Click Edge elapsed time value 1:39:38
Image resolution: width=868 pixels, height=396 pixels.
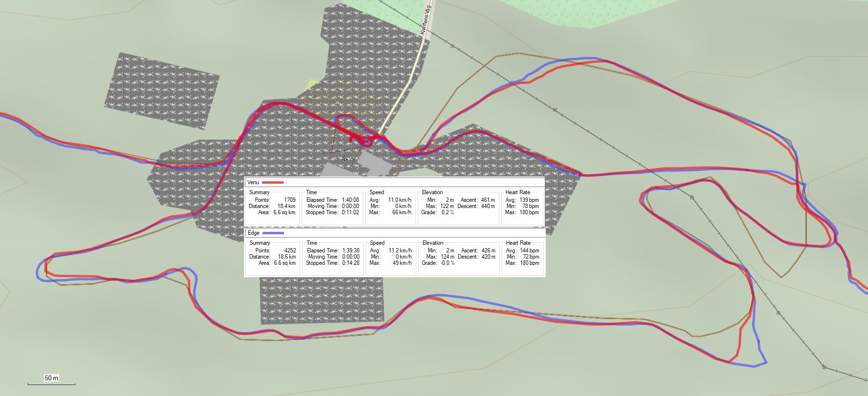pyautogui.click(x=350, y=250)
